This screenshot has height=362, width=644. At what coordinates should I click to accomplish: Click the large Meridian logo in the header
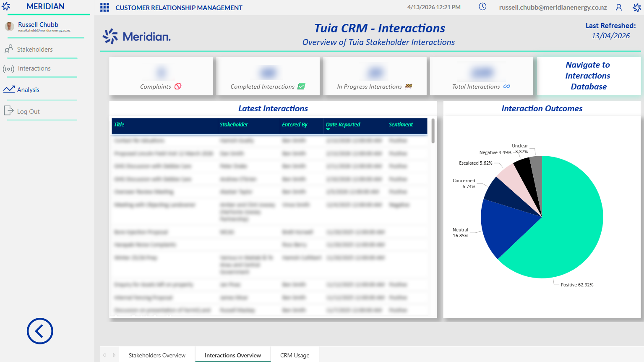(x=137, y=37)
